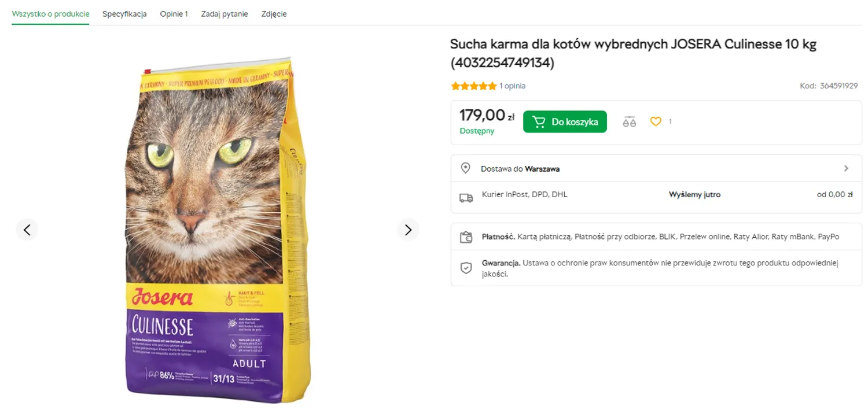This screenshot has height=410, width=868.
Task: Click the Kurier InPost, DPD, DHL row
Action: coord(524,194)
